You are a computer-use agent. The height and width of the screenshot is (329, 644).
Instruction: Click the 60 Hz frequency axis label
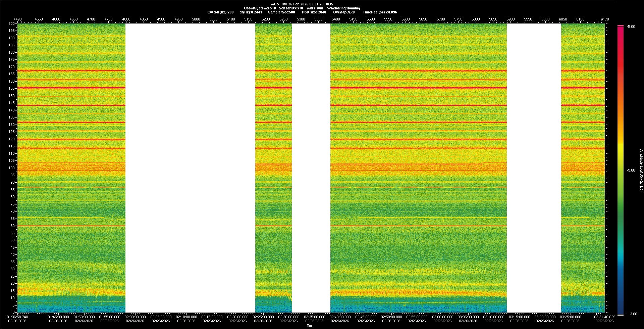[x=12, y=226]
